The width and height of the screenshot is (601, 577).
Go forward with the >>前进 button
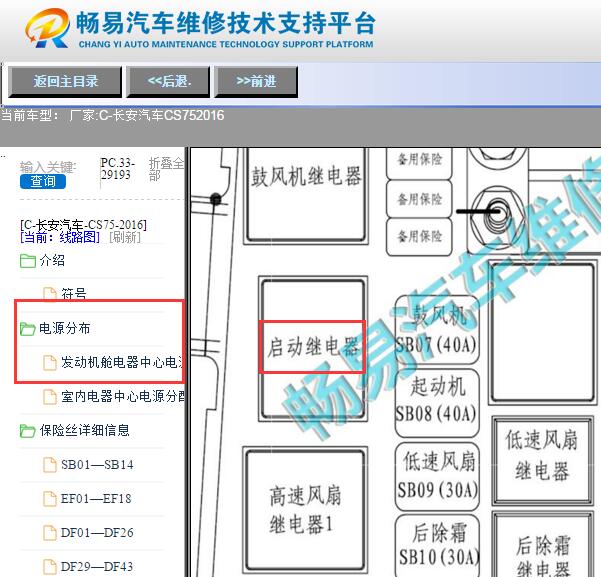[256, 81]
